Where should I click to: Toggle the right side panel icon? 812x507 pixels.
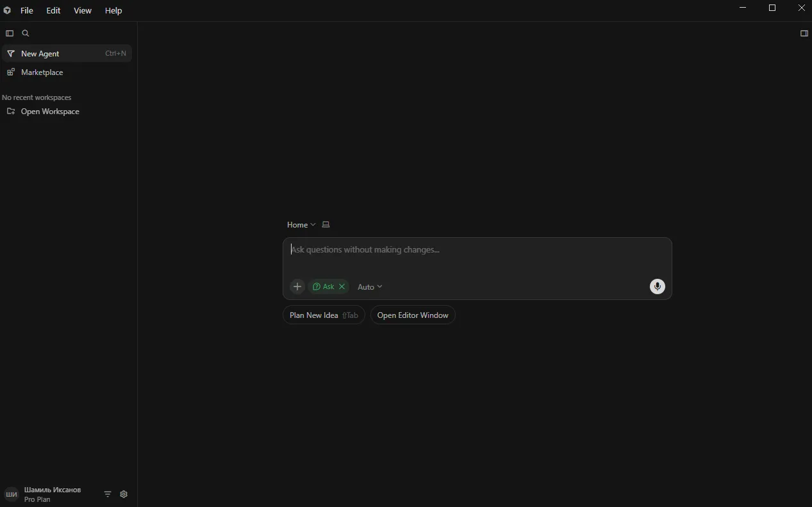point(804,33)
